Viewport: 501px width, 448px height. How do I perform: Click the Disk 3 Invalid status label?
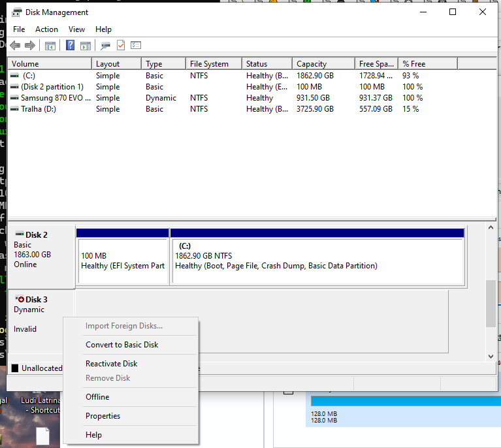point(25,329)
